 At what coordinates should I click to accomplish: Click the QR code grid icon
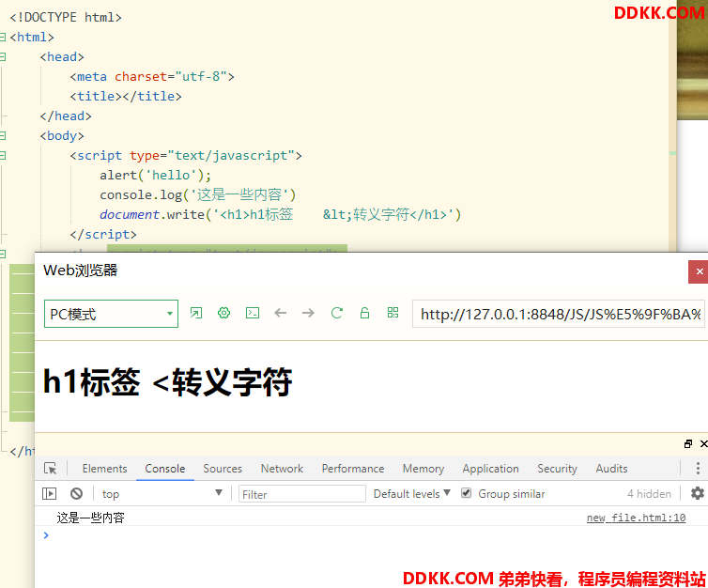point(392,313)
